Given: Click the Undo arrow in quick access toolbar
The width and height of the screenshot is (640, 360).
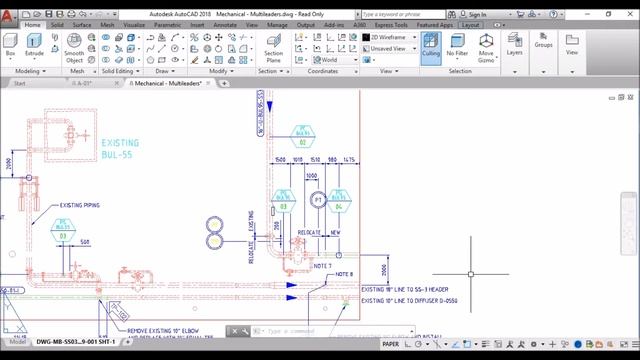Looking at the screenshot, I should point(83,14).
